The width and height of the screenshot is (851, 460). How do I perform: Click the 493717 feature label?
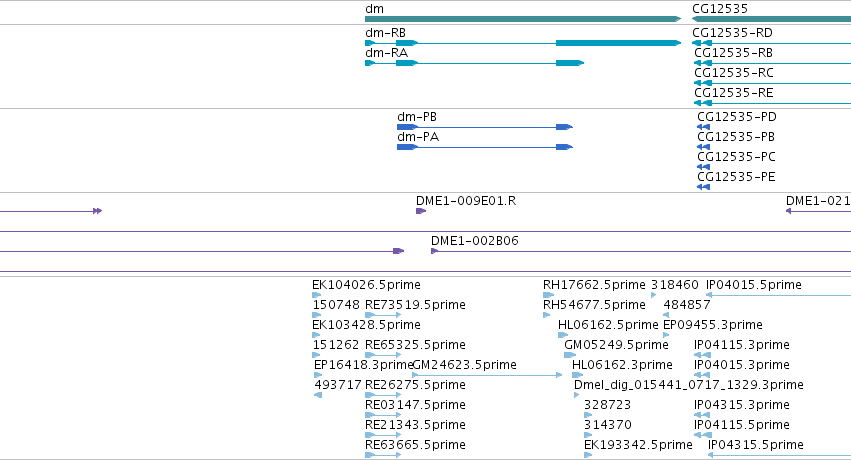coord(338,386)
